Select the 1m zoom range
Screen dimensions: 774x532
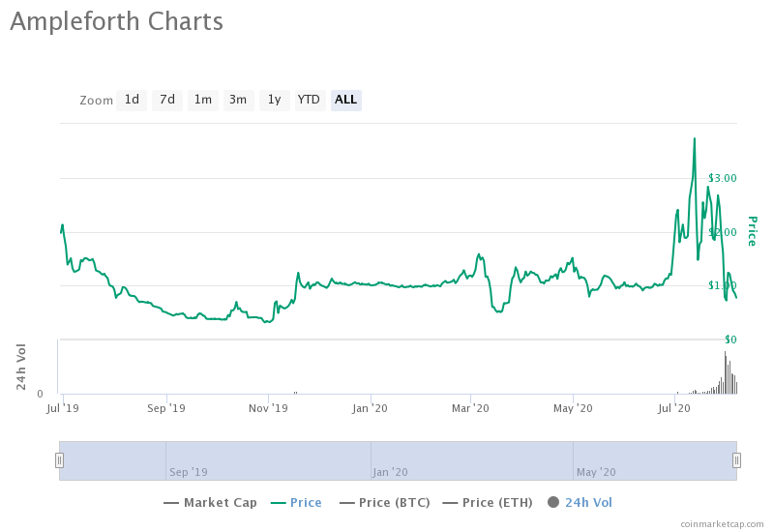point(203,101)
